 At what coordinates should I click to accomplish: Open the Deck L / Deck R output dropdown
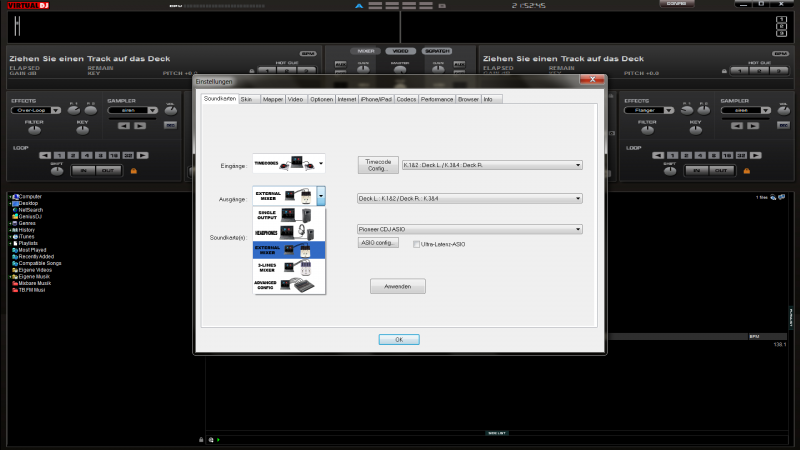tap(469, 198)
